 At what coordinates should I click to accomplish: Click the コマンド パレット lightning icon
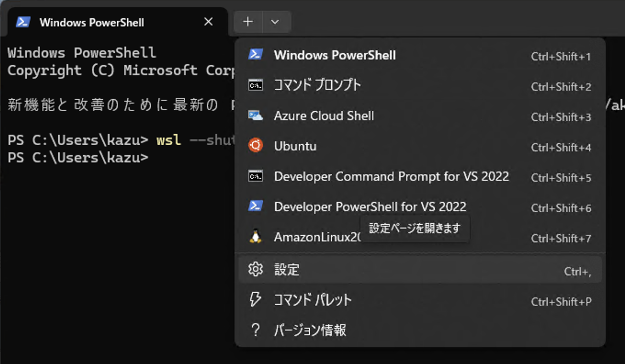pyautogui.click(x=256, y=300)
